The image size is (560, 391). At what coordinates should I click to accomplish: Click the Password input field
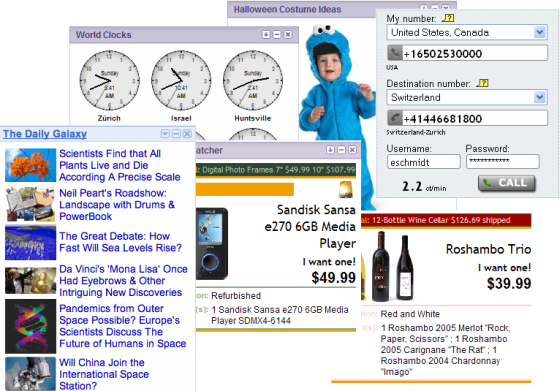coord(502,162)
